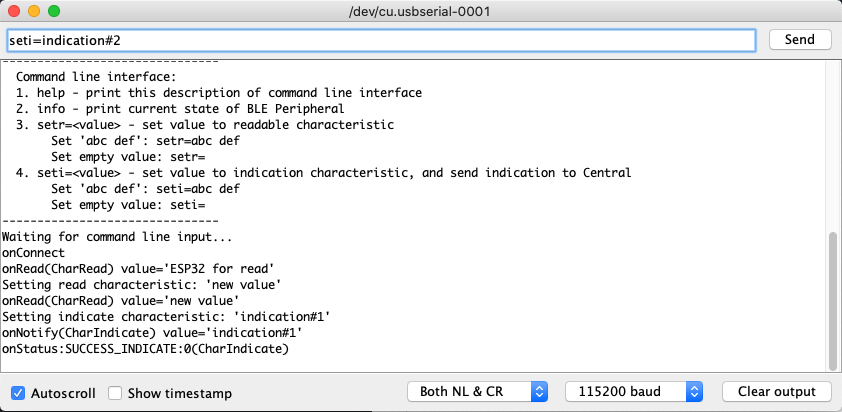842x412 pixels.
Task: Click the output pane vertical scrollbar thumb
Action: (833, 301)
